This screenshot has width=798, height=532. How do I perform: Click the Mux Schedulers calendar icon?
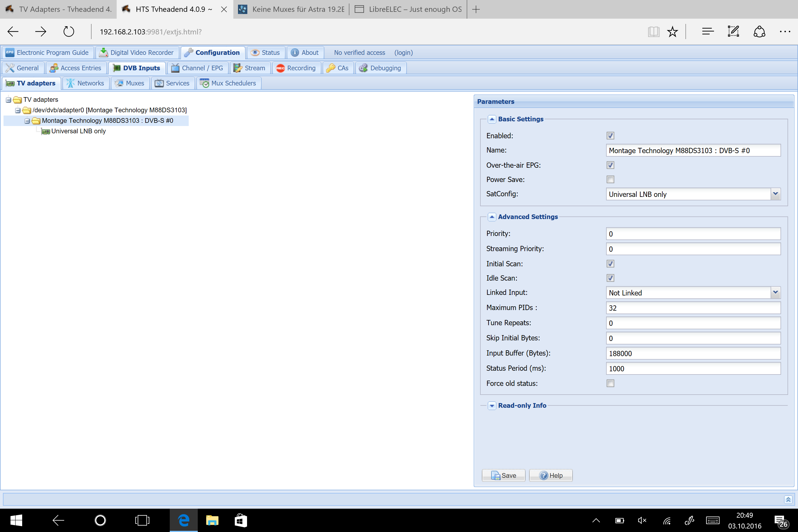tap(204, 83)
